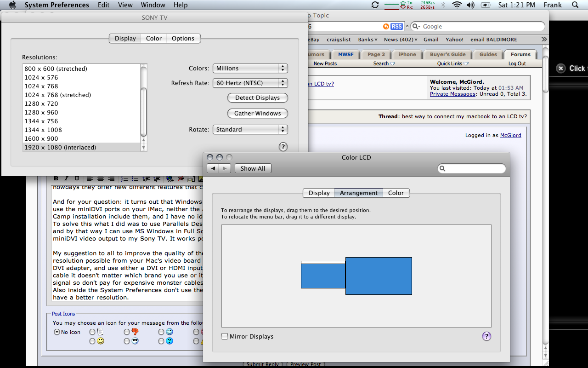The height and width of the screenshot is (368, 588).
Task: Open the Wi-Fi status menu
Action: (x=457, y=5)
